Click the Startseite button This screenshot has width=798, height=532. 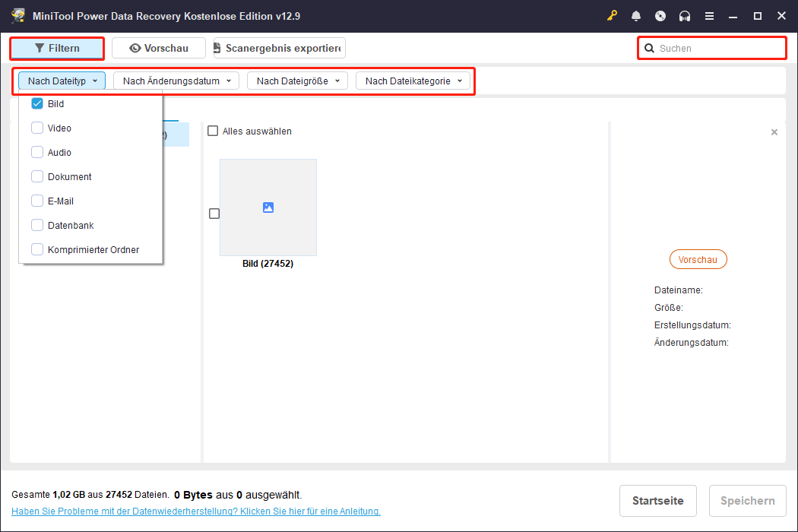coord(657,501)
